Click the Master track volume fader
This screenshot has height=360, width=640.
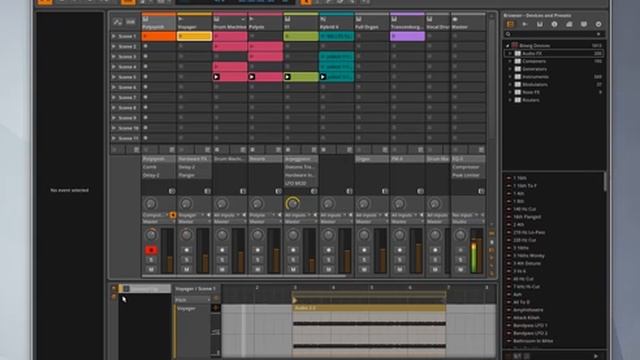(x=475, y=251)
